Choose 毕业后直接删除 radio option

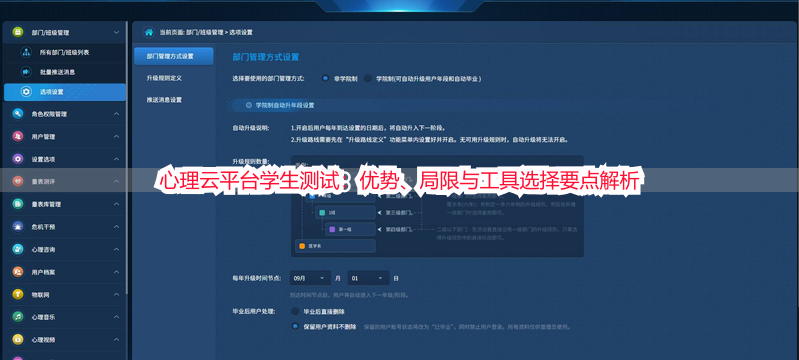[295, 311]
